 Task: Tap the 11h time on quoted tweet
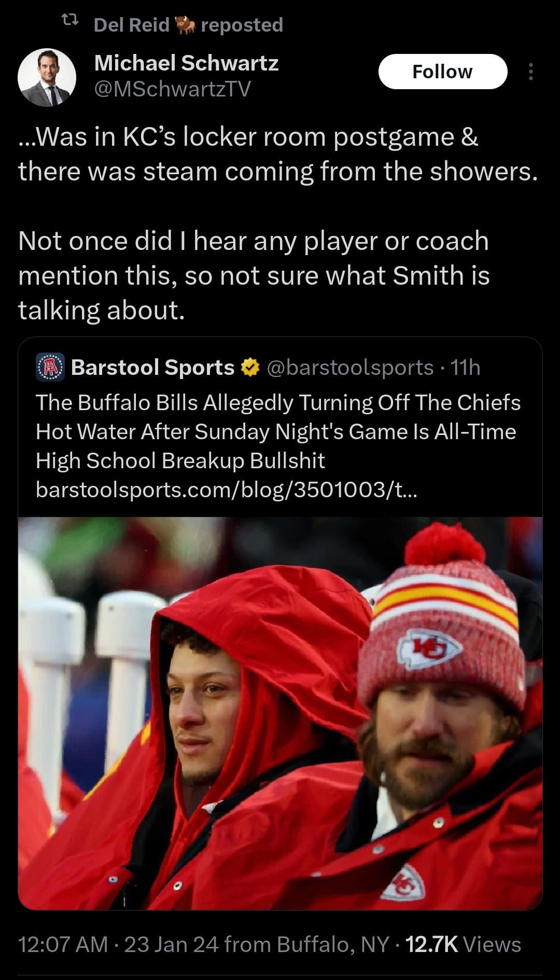(465, 367)
